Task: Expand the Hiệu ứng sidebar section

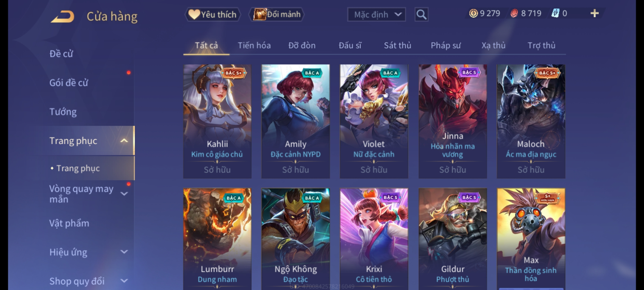Action: (x=124, y=252)
